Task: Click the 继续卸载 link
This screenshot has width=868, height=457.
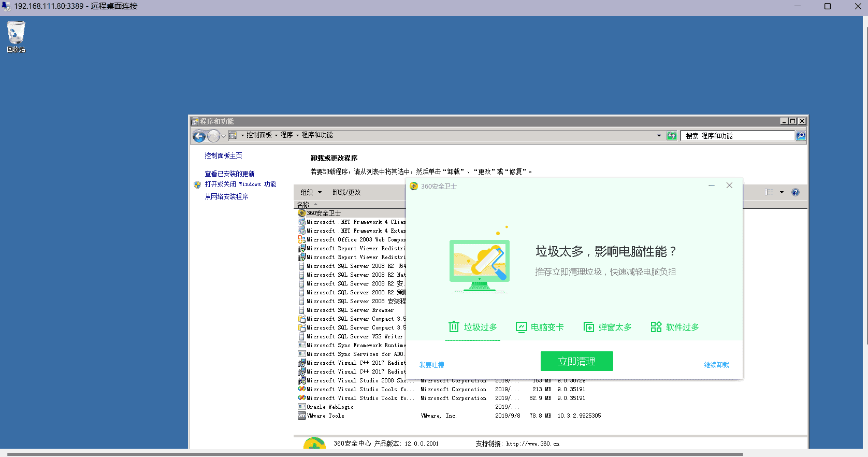Action: click(x=716, y=365)
